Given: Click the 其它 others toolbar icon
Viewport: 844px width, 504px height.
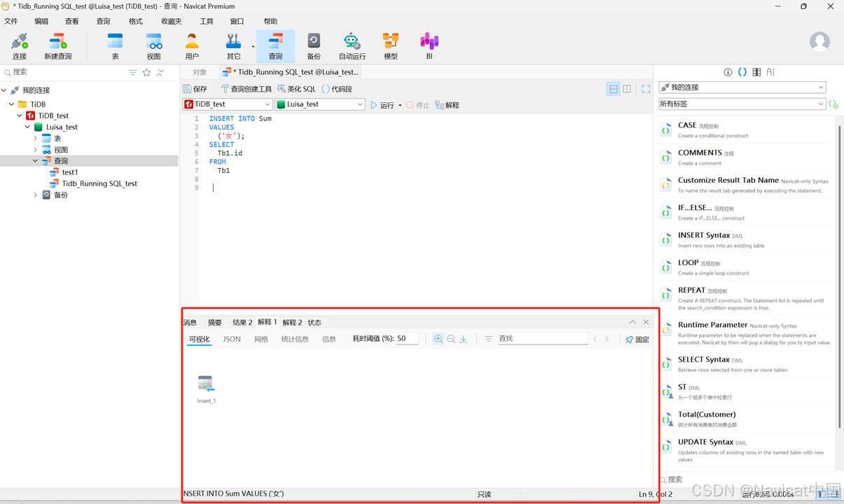Looking at the screenshot, I should (x=233, y=46).
